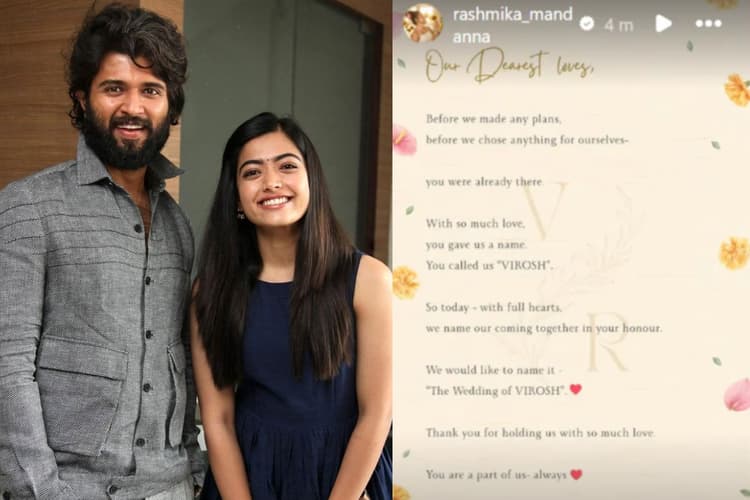Click the red heart after "always"
The image size is (750, 500).
pyautogui.click(x=576, y=475)
